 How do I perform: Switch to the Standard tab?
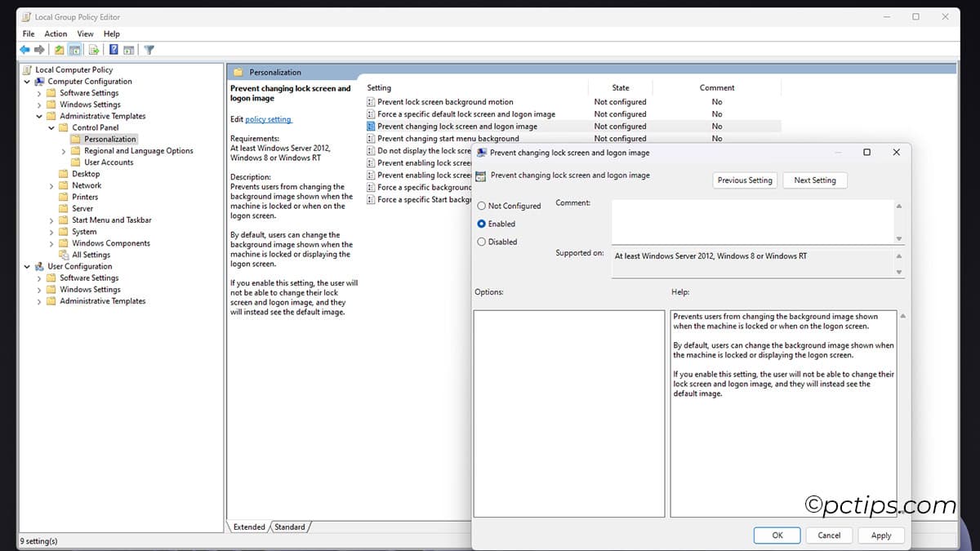290,527
